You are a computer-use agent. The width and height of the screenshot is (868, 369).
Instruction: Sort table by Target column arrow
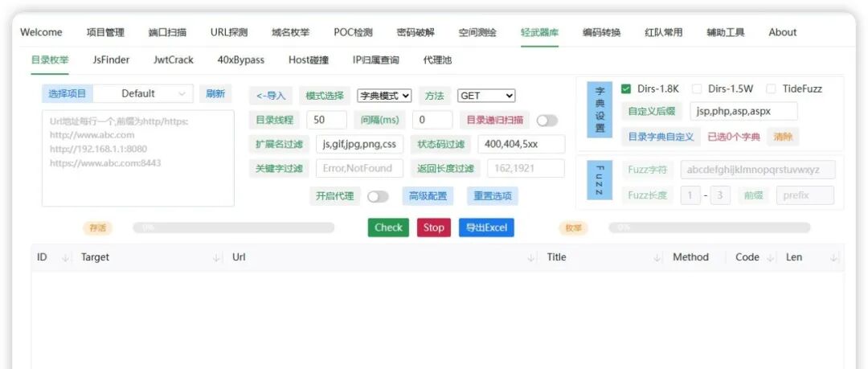coord(216,257)
